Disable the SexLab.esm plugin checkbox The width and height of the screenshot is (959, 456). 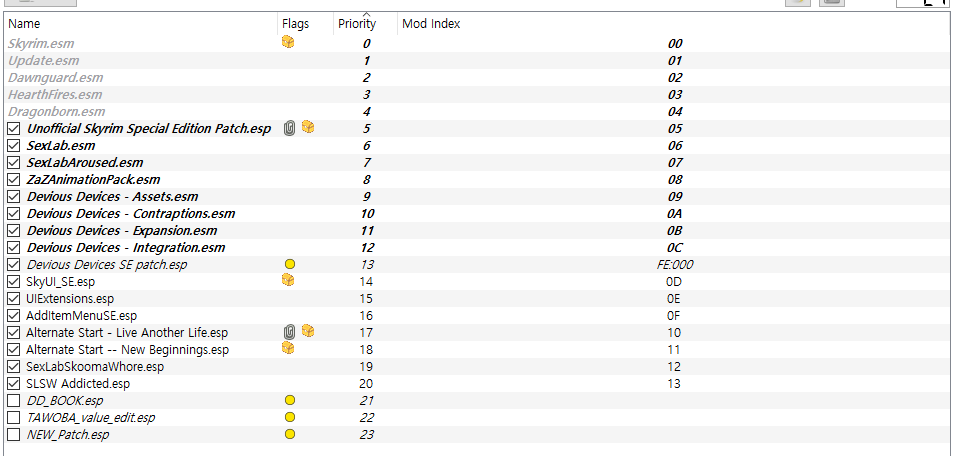click(x=13, y=146)
